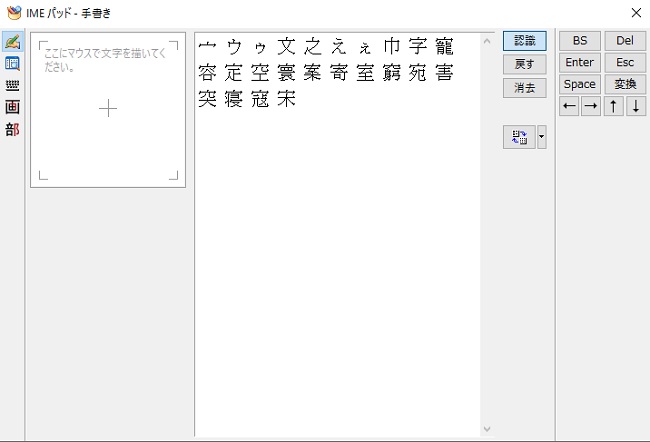Image resolution: width=650 pixels, height=442 pixels.
Task: Click the 消去 clear button
Action: tap(524, 88)
